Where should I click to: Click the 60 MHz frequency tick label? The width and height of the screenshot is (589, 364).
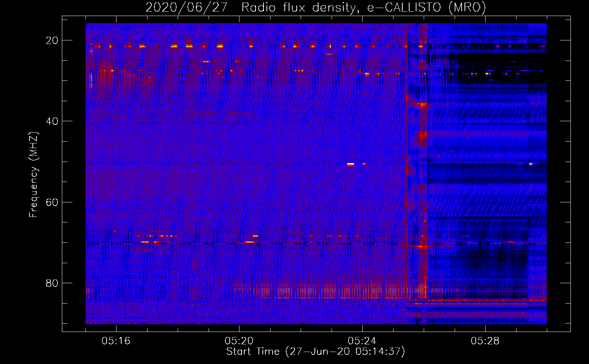[52, 202]
